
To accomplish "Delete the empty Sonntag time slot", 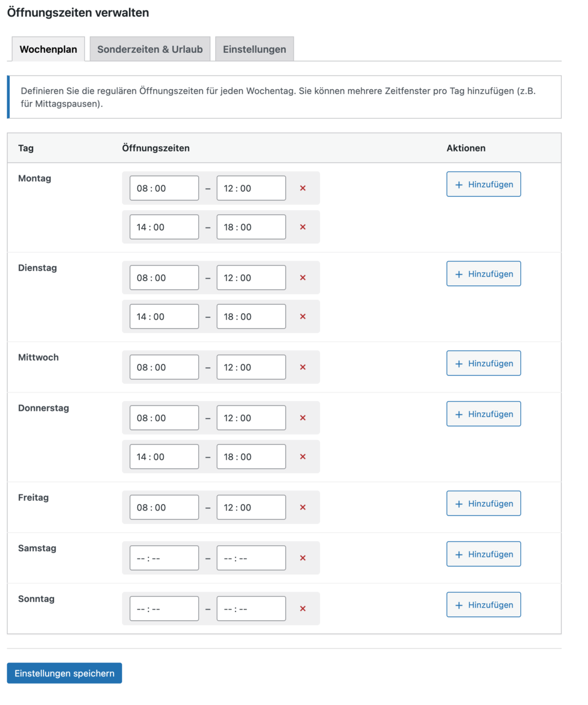I will click(x=302, y=609).
